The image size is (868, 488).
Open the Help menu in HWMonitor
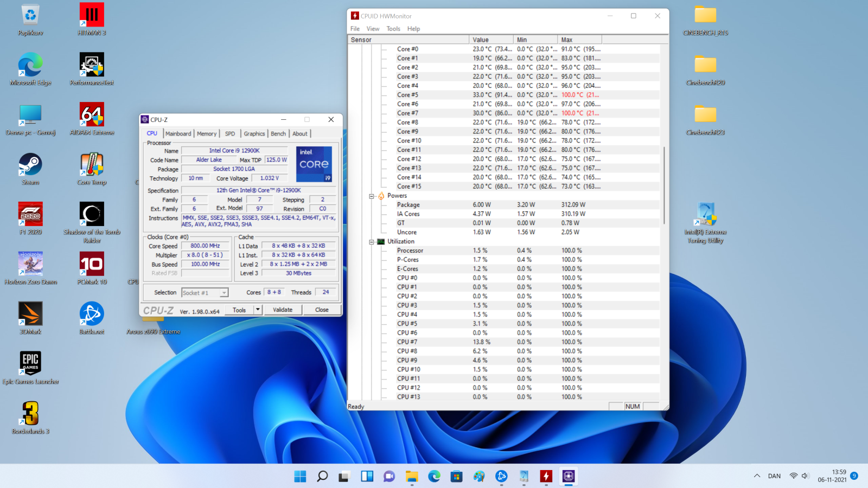click(413, 29)
